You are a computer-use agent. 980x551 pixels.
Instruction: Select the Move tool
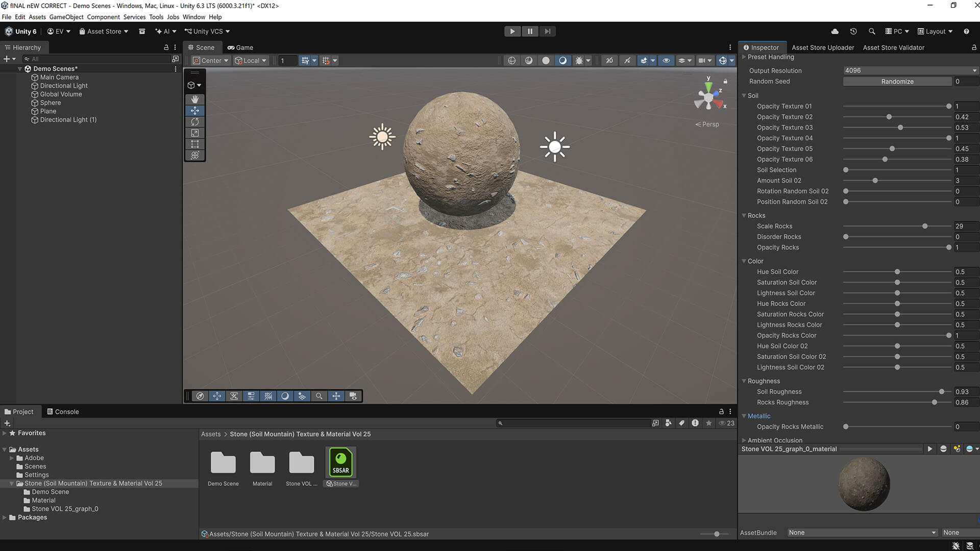[194, 110]
